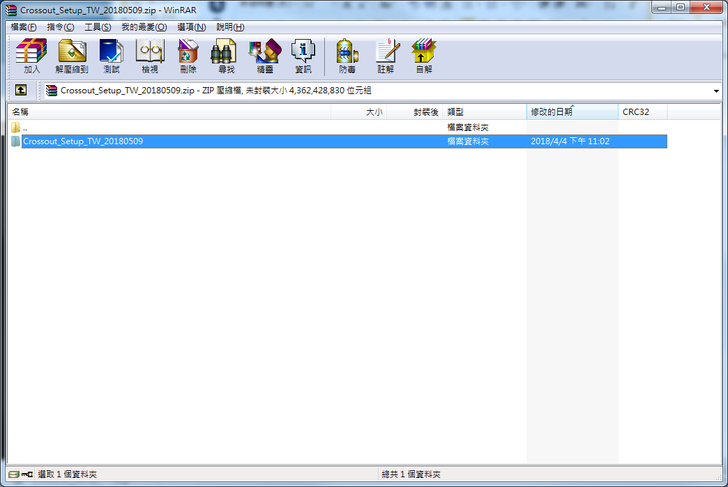The height and width of the screenshot is (487, 728).
Task: Click the parent folder '..' icon
Action: click(x=15, y=127)
